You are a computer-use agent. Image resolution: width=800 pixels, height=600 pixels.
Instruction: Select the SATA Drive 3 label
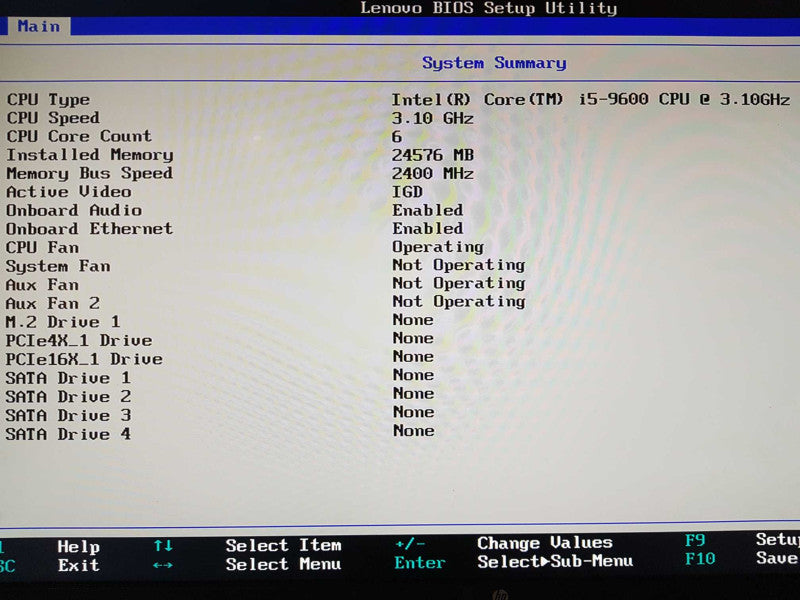click(x=68, y=415)
